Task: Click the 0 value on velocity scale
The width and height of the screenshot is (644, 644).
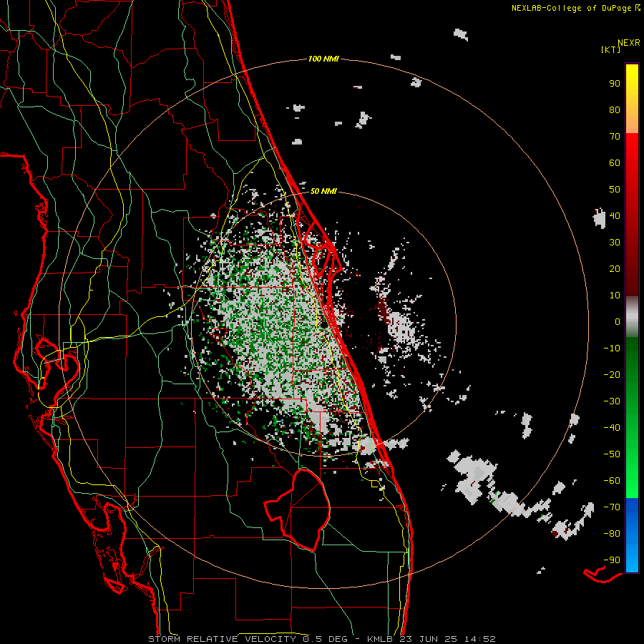Action: (618, 321)
